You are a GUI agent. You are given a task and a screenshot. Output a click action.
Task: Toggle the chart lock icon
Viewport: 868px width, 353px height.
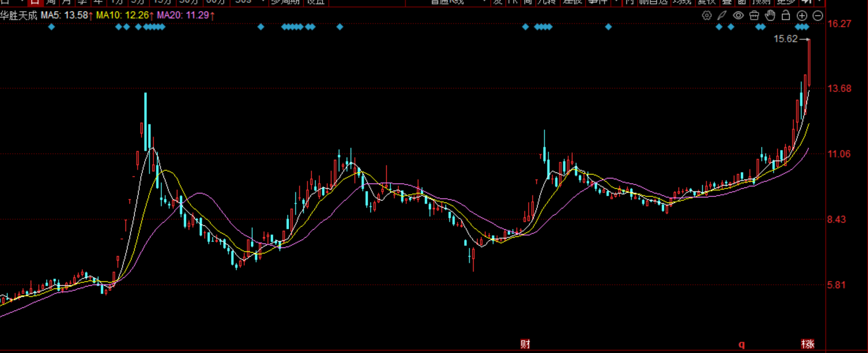[786, 15]
